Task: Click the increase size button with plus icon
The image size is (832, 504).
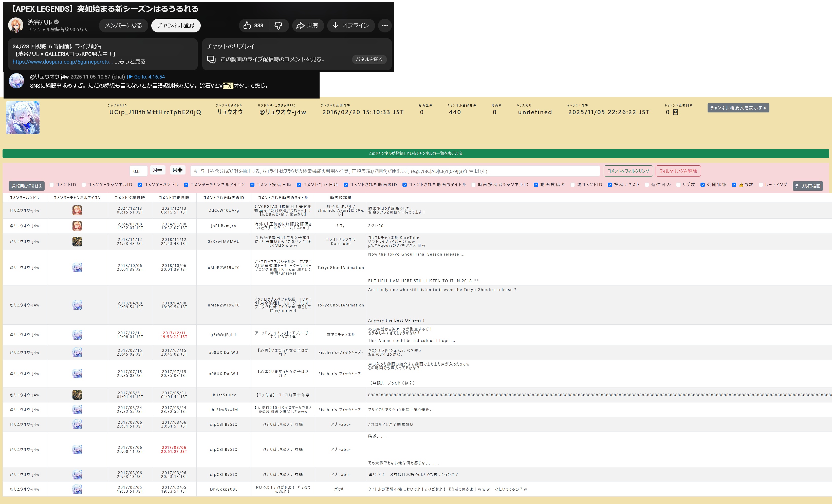Action: [178, 170]
